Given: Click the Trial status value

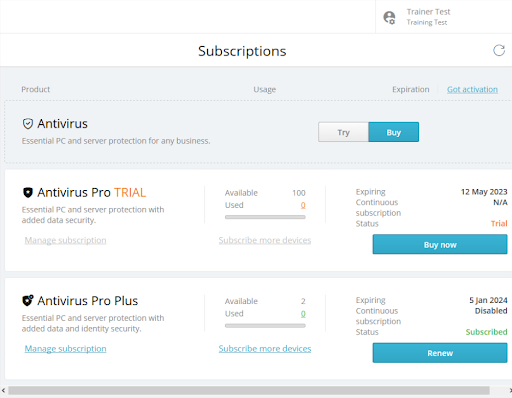Looking at the screenshot, I should pyautogui.click(x=499, y=223).
